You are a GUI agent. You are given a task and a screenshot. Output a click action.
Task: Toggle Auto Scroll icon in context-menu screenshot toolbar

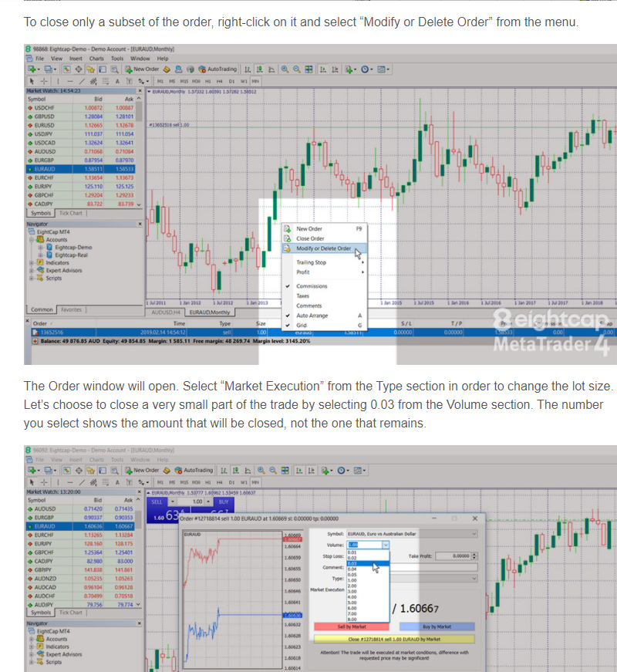click(323, 69)
